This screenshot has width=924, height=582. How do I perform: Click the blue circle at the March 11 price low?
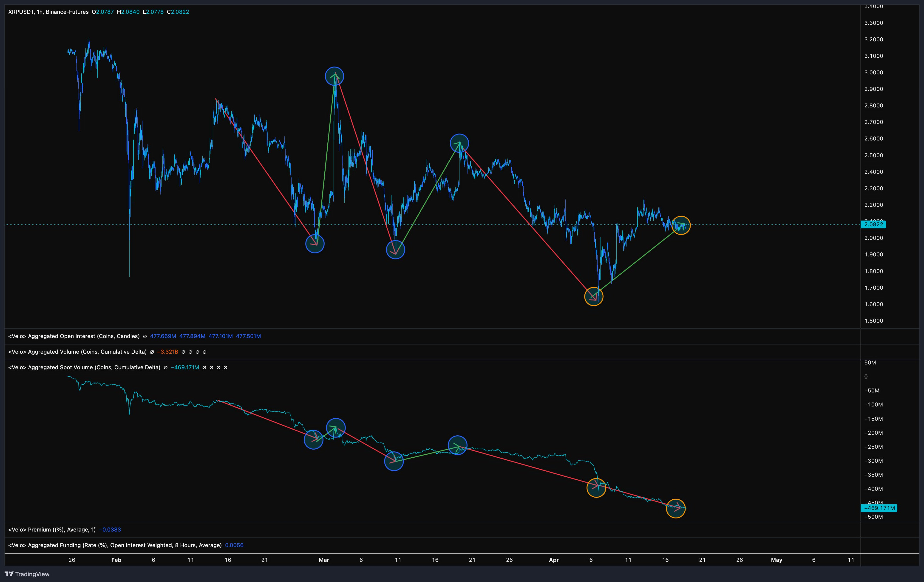(395, 250)
